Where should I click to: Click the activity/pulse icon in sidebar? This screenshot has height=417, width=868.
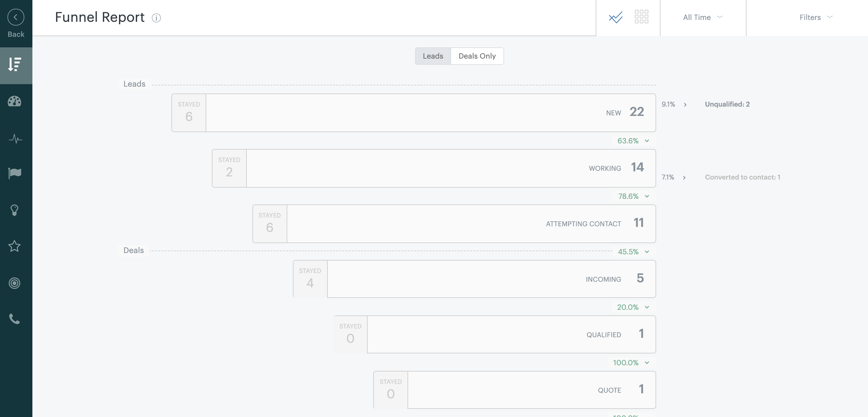(15, 138)
